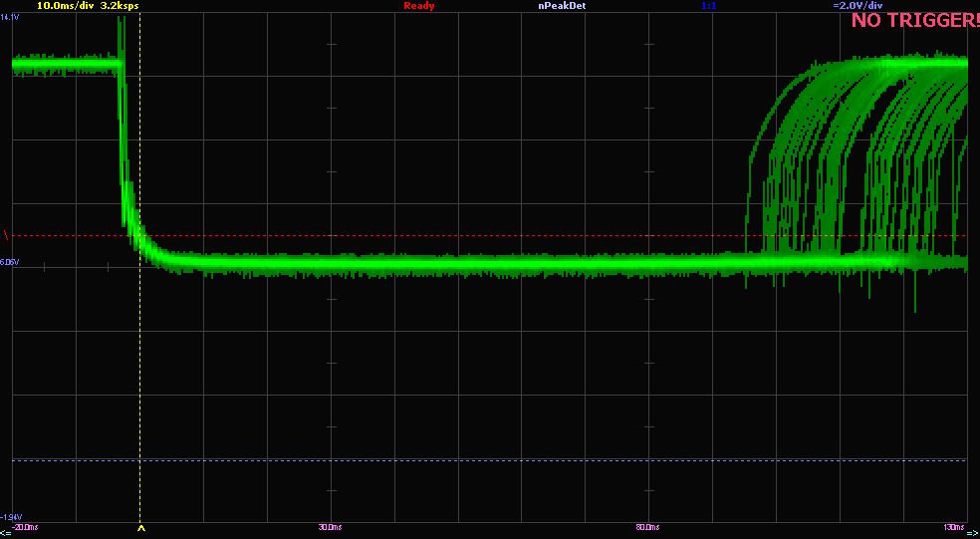Click the trigger level slope marker
Screen dimensions: 980x539
tap(8, 235)
